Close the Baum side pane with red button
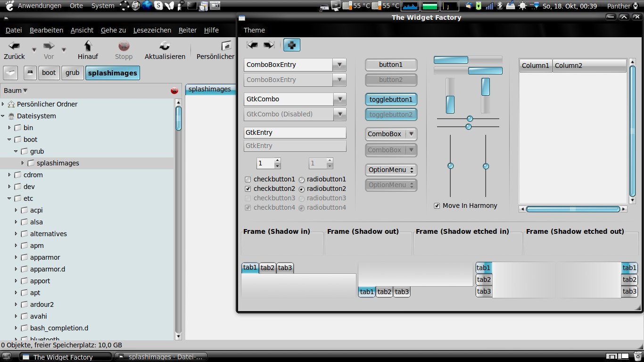This screenshot has width=644, height=362. coord(174,90)
